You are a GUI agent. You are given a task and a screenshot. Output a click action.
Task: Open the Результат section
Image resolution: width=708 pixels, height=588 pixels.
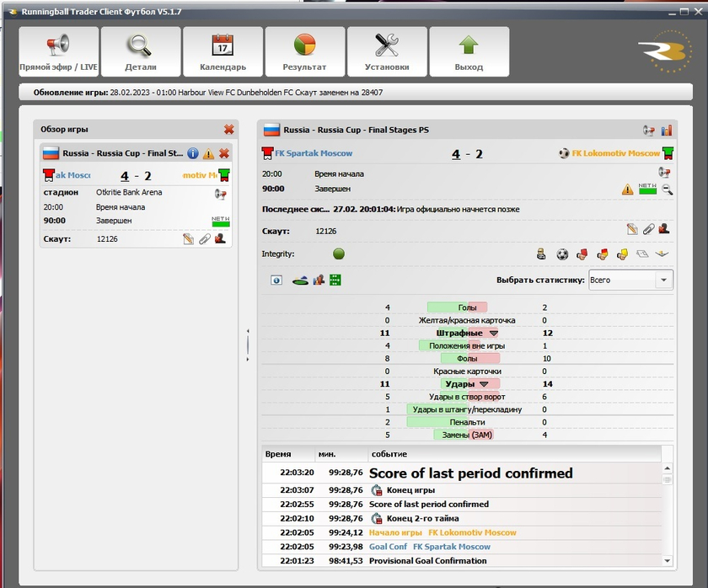pyautogui.click(x=305, y=51)
